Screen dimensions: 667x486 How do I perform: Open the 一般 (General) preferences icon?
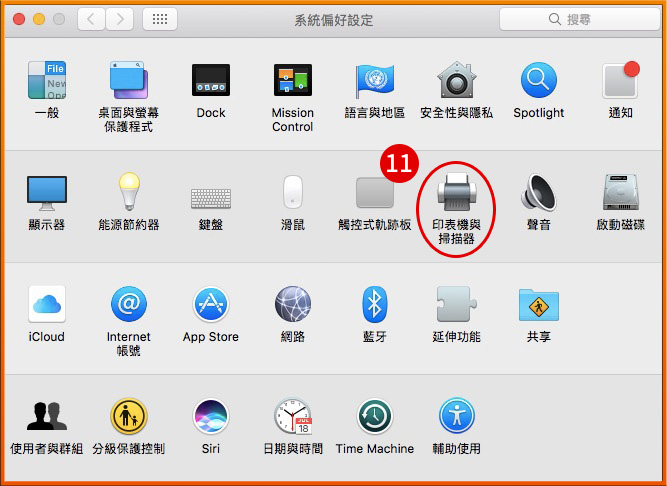(47, 80)
